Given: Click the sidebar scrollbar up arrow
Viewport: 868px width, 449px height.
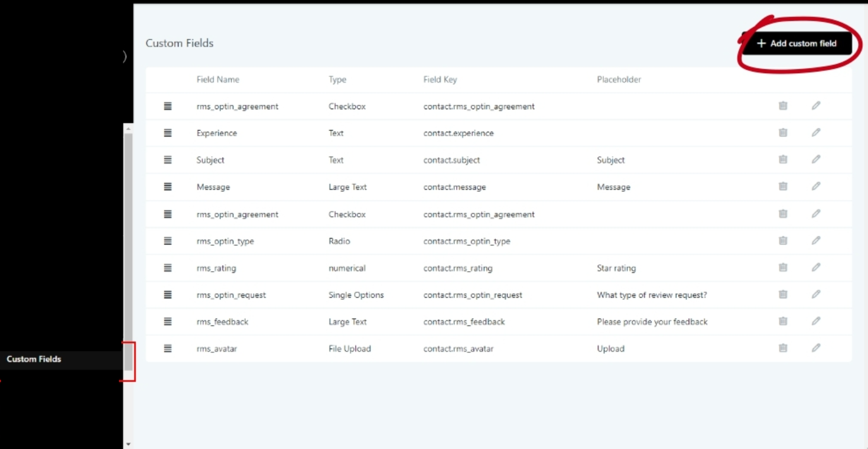Looking at the screenshot, I should pos(128,128).
